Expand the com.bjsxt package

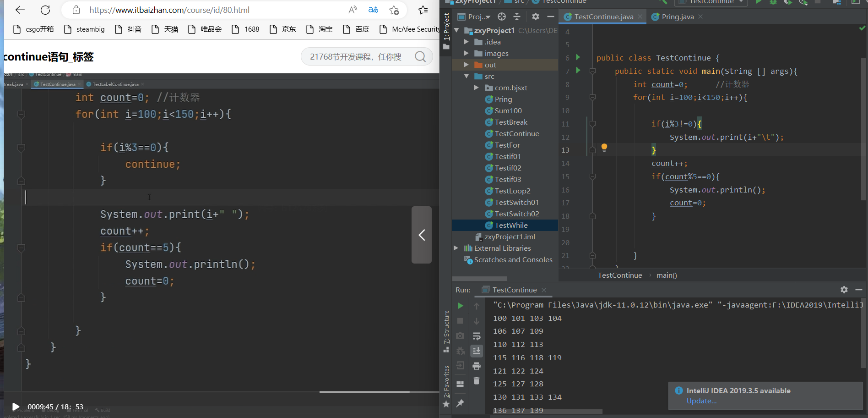click(x=477, y=88)
